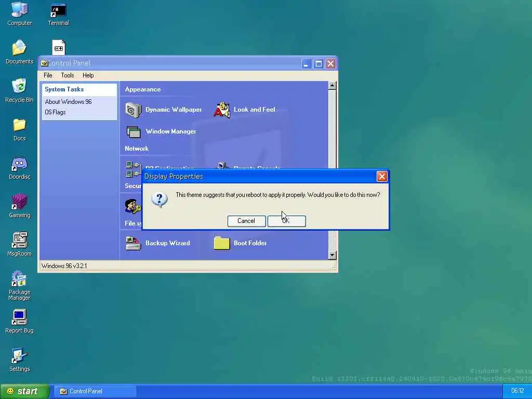This screenshot has width=532, height=399.
Task: Open the About Windows 96 link
Action: 68,102
